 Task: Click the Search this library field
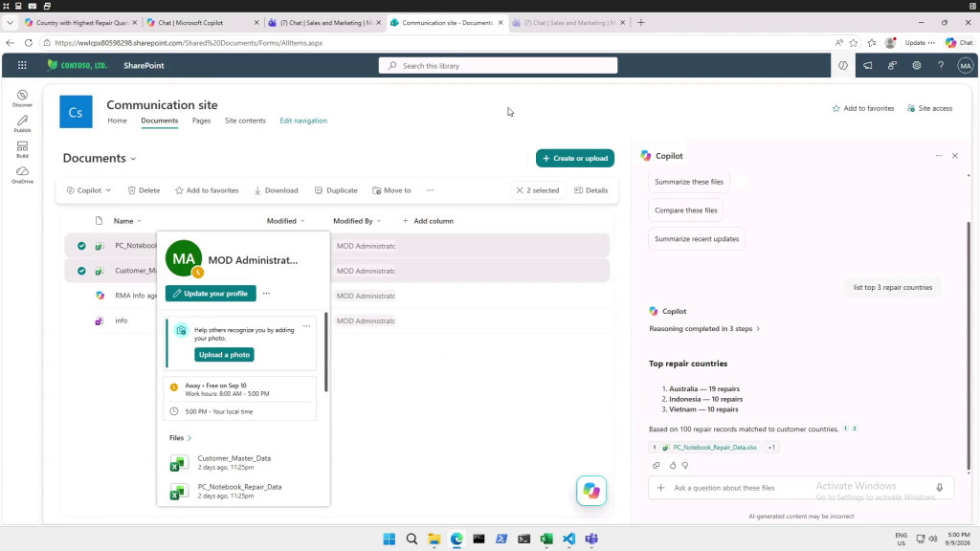click(x=498, y=66)
